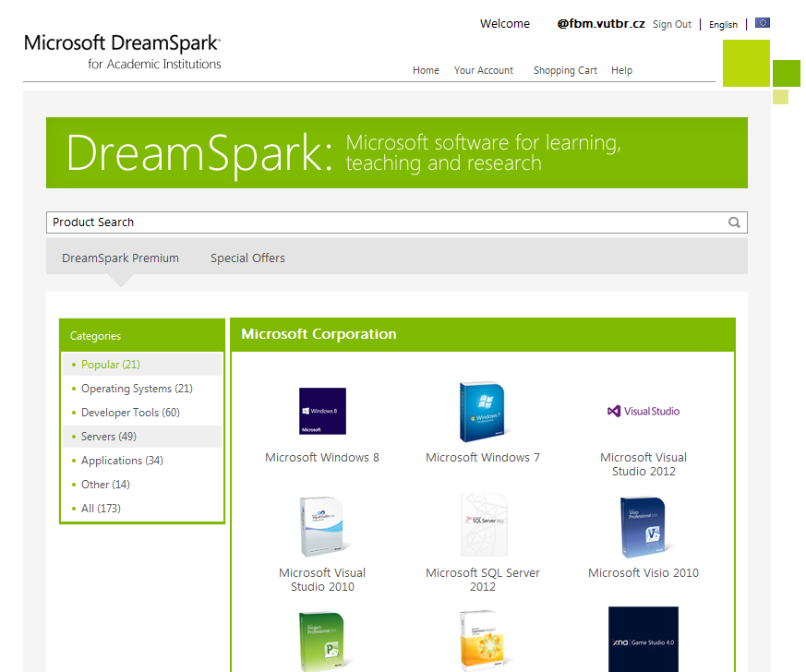Select Developer Tools (60) category
The width and height of the screenshot is (806, 672).
coord(142,413)
